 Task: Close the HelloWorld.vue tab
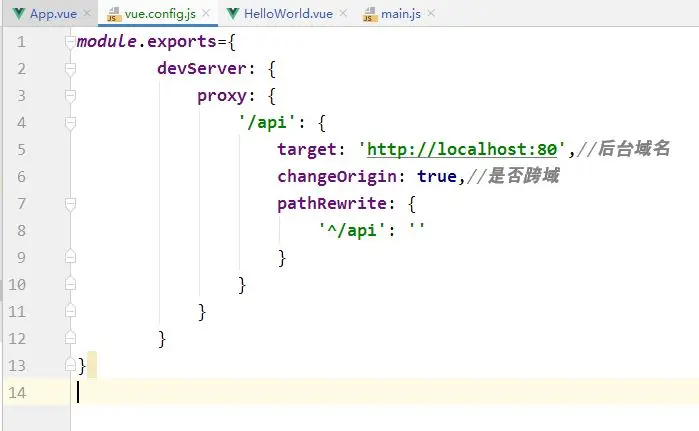(343, 13)
